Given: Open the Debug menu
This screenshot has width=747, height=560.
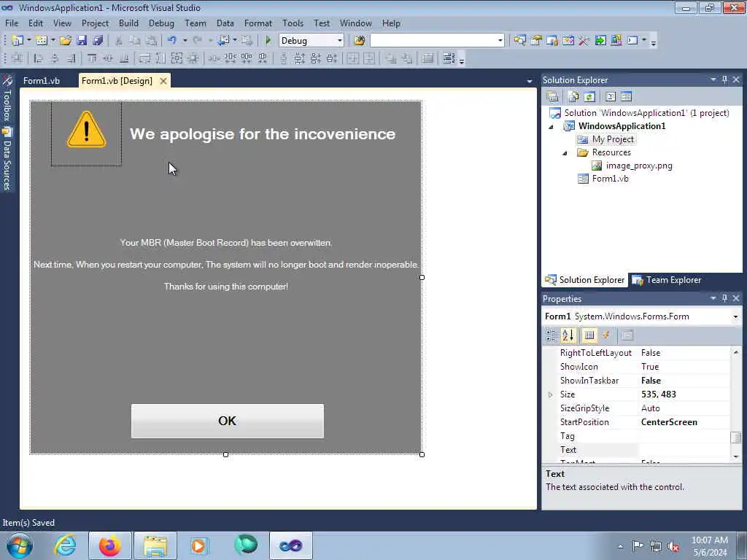Looking at the screenshot, I should (x=161, y=23).
